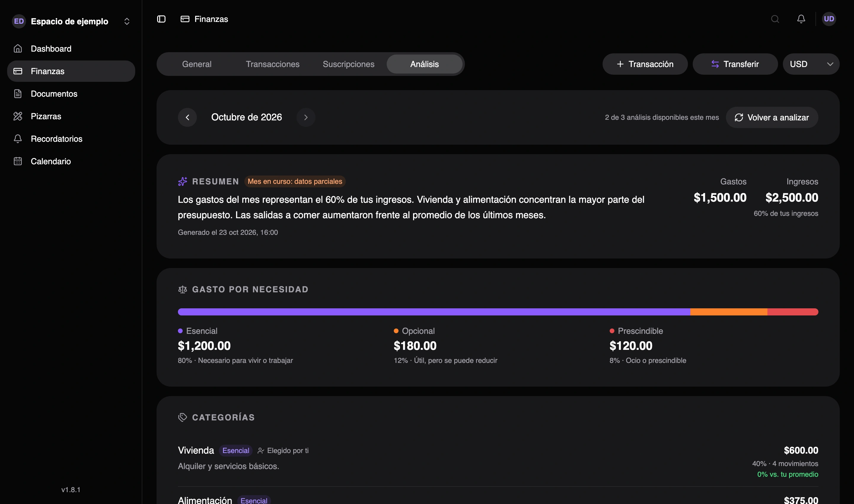Viewport: 854px width, 504px height.
Task: Toggle the sidebar panel icon
Action: tap(161, 19)
